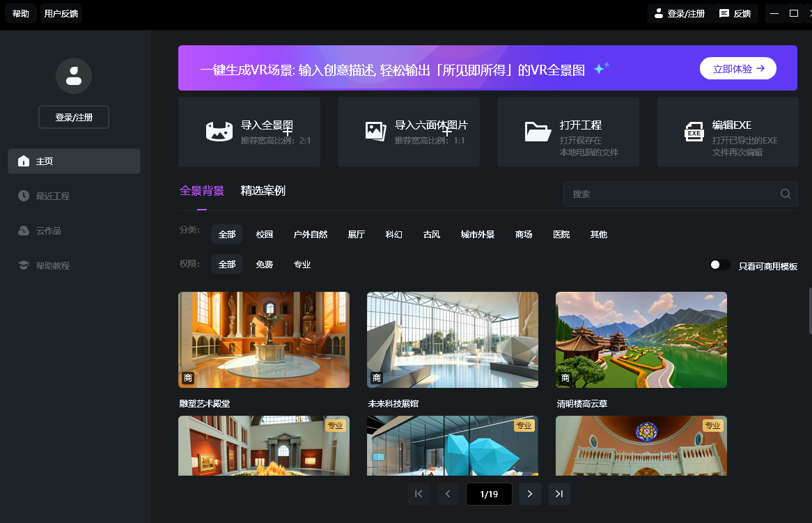Click the 编辑EXE card
This screenshot has height=523, width=812.
tap(728, 132)
